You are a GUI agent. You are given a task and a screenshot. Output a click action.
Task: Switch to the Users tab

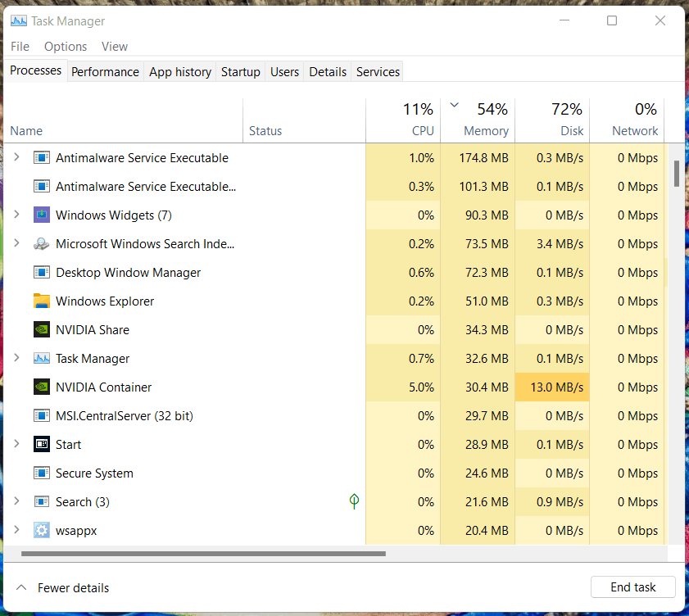[x=284, y=71]
